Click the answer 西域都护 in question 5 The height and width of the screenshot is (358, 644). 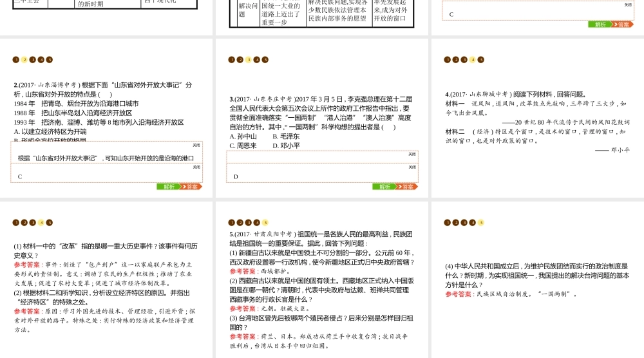(x=275, y=271)
